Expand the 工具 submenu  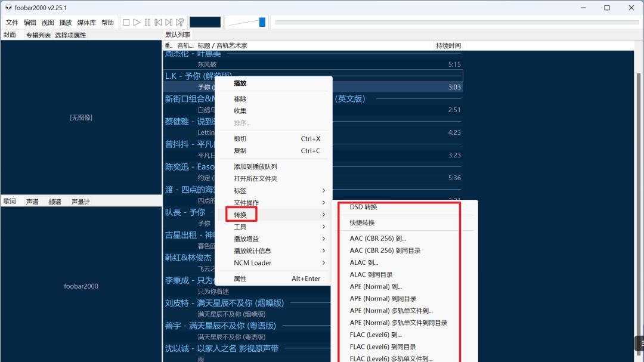click(x=274, y=227)
